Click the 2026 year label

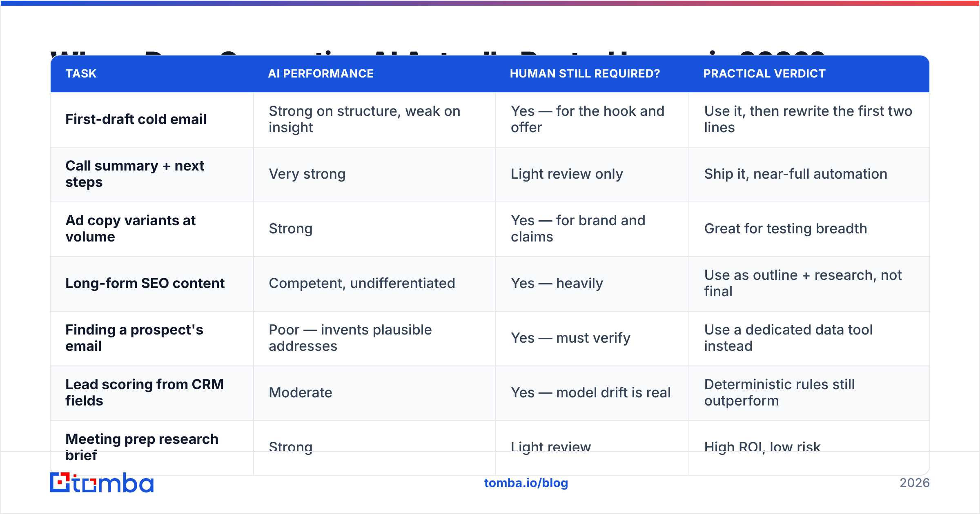(x=915, y=483)
